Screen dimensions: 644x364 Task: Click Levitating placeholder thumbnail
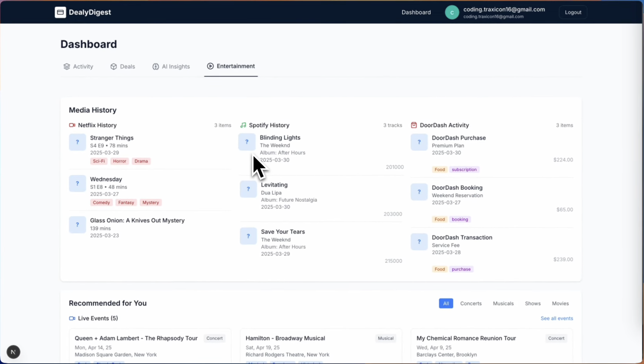point(248,189)
